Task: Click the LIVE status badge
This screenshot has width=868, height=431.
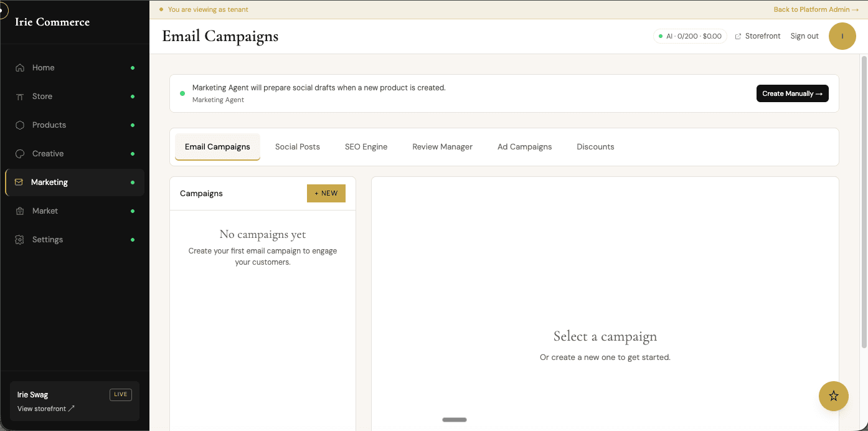Action: coord(121,394)
